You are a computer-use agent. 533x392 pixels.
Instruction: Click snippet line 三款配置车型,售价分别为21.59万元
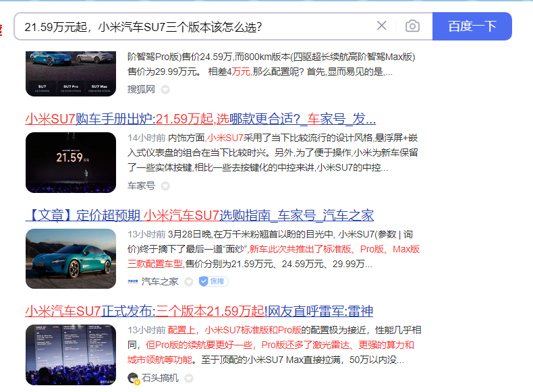click(250, 264)
